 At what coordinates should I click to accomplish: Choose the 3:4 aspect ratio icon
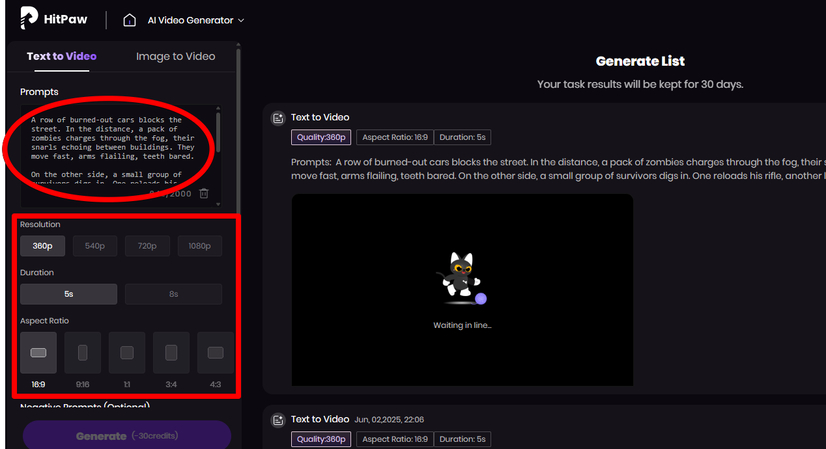pyautogui.click(x=170, y=353)
